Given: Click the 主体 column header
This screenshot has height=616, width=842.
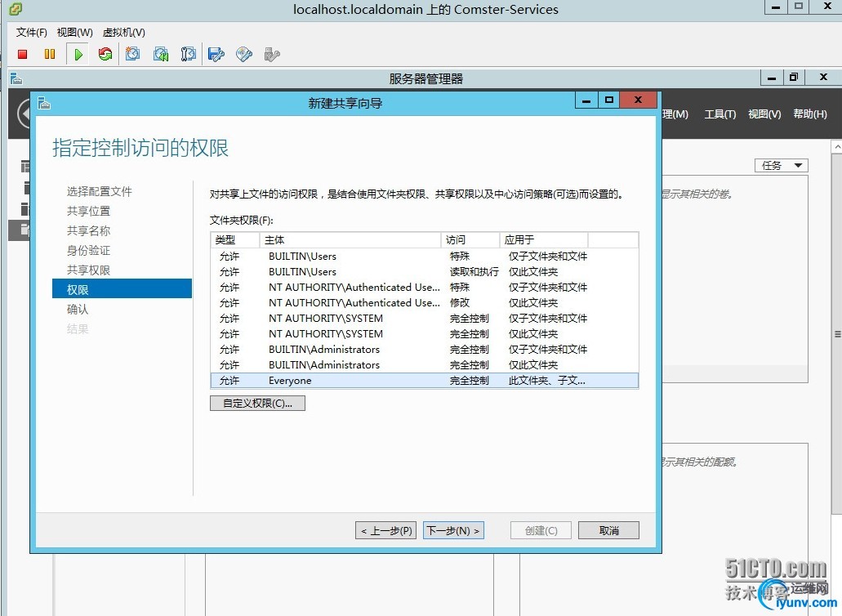Looking at the screenshot, I should click(350, 240).
